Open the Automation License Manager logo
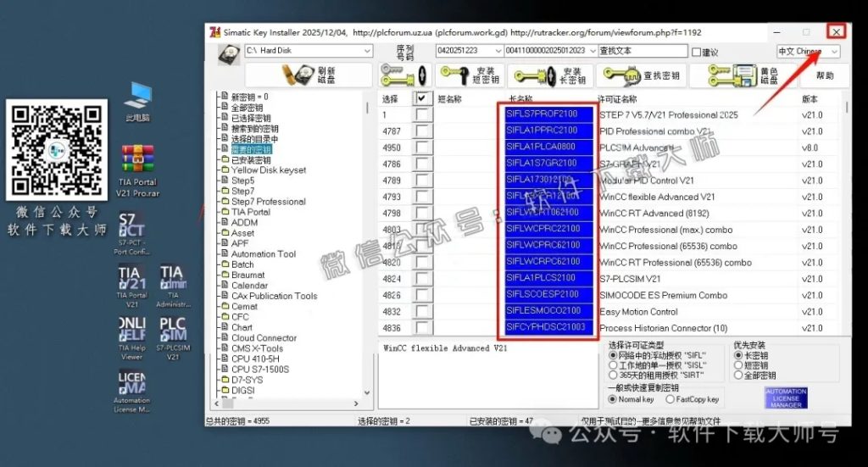The image size is (868, 467). pyautogui.click(x=786, y=398)
